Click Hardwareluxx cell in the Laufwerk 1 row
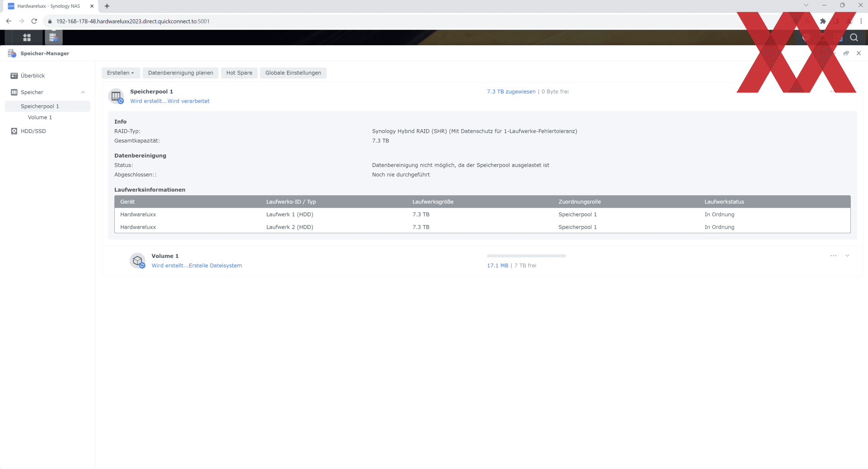Screen dimensions: 868x469 [x=138, y=215]
